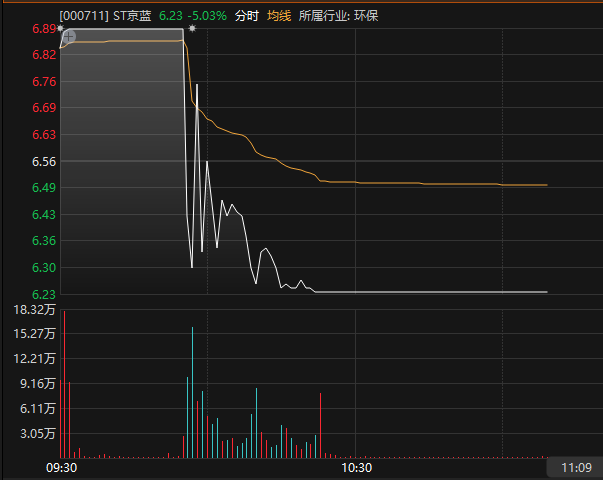
Task: Toggle the 均线 average line legend
Action: pyautogui.click(x=279, y=16)
